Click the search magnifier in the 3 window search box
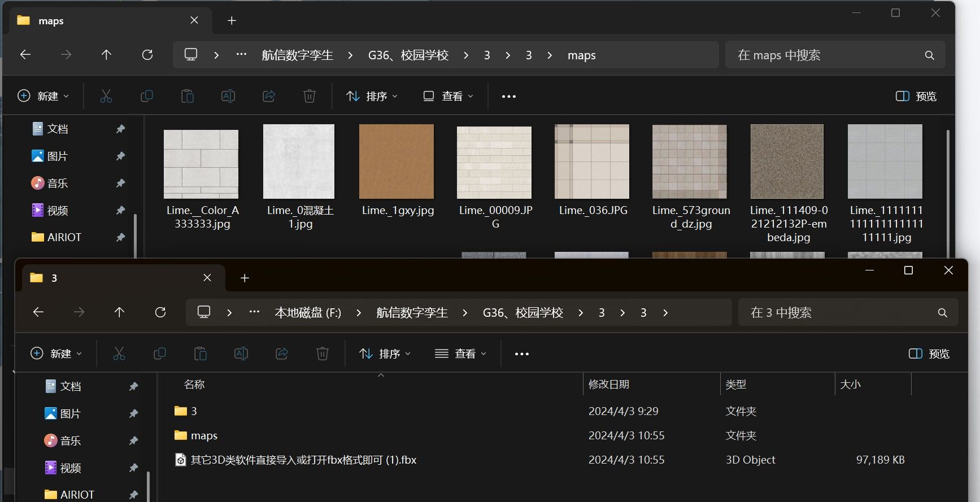 (943, 313)
